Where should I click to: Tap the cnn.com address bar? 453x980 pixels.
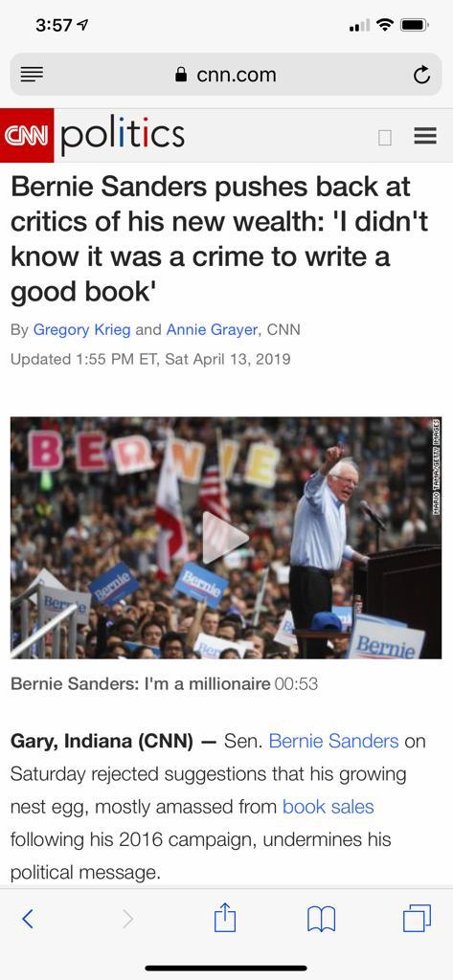pos(226,75)
